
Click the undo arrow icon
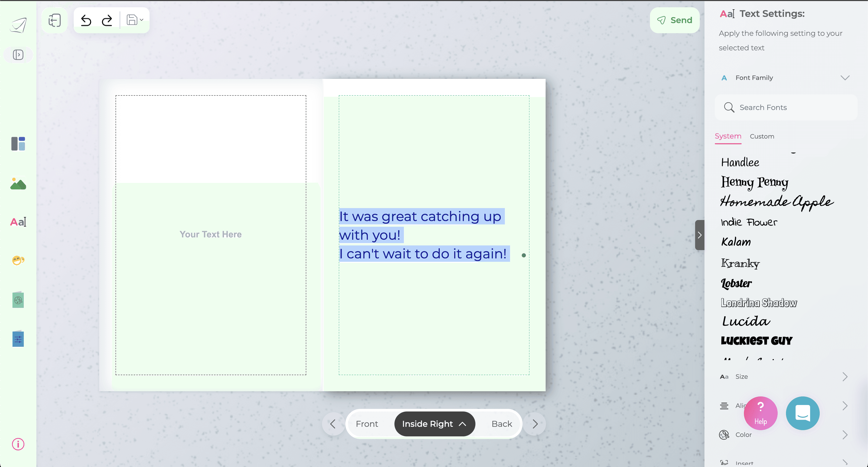point(86,20)
